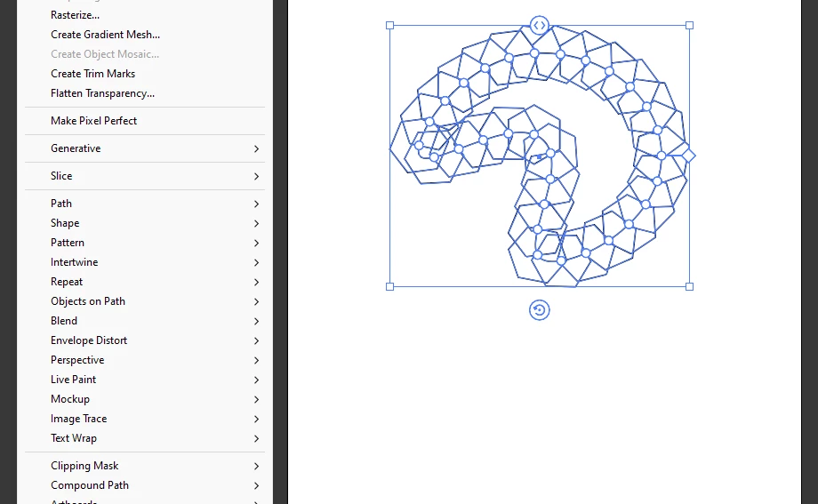Open the Generative submenu

coord(145,148)
